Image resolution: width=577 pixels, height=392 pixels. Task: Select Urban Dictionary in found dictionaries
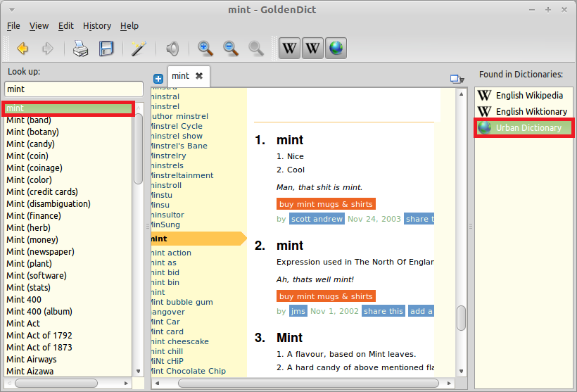tap(524, 127)
